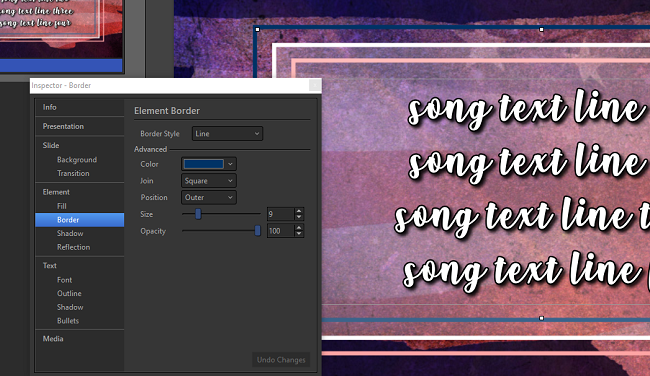Decrease Opacity with down arrow
The height and width of the screenshot is (376, 650).
pos(299,234)
